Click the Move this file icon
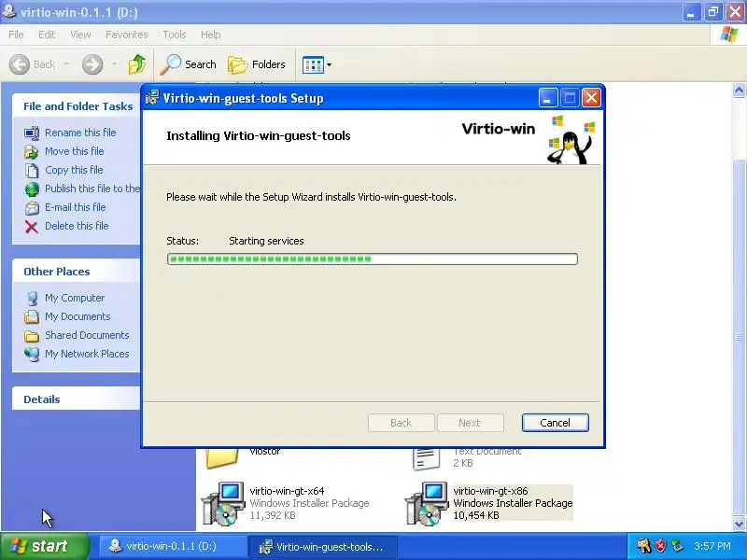The width and height of the screenshot is (747, 560). pos(32,151)
